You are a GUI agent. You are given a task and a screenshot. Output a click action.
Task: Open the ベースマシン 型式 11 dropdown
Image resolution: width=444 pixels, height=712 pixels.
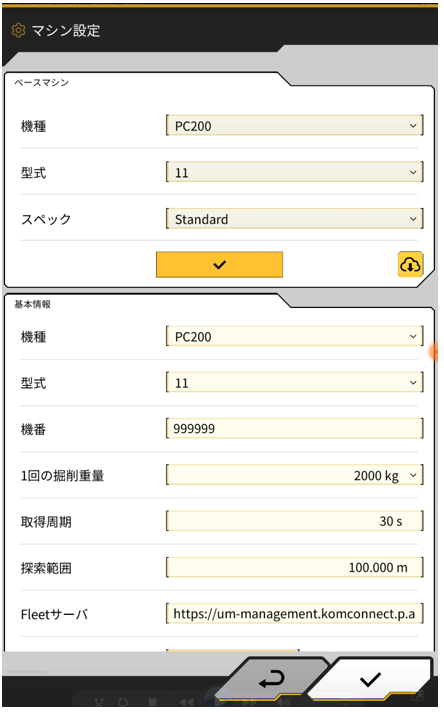[x=295, y=173]
